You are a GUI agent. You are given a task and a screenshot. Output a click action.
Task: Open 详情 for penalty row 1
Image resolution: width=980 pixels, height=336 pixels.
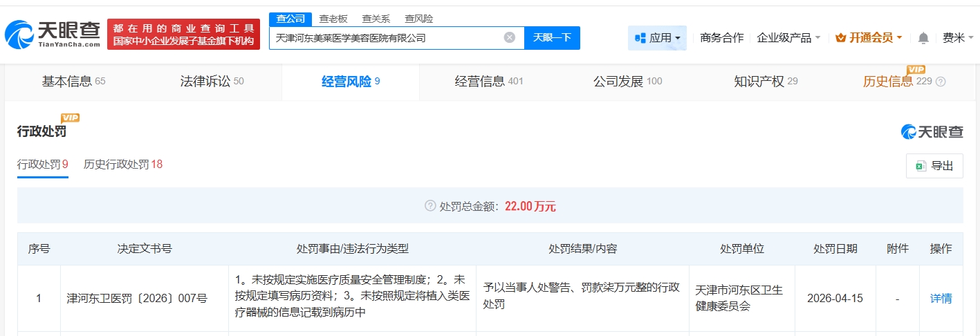(x=941, y=299)
